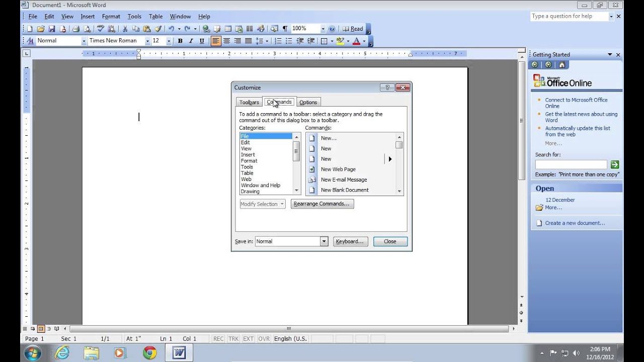Screen dimensions: 644x362
Task: Click the Print icon in toolbar
Action: tap(75, 29)
